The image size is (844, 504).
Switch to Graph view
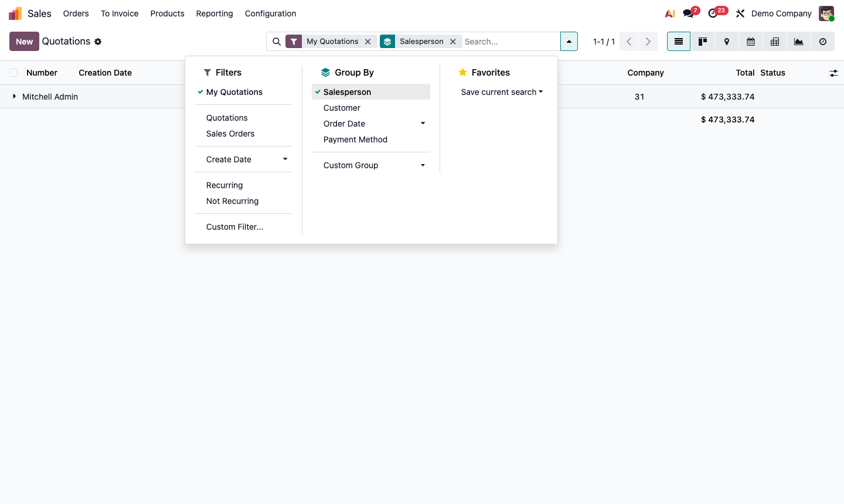(x=798, y=41)
